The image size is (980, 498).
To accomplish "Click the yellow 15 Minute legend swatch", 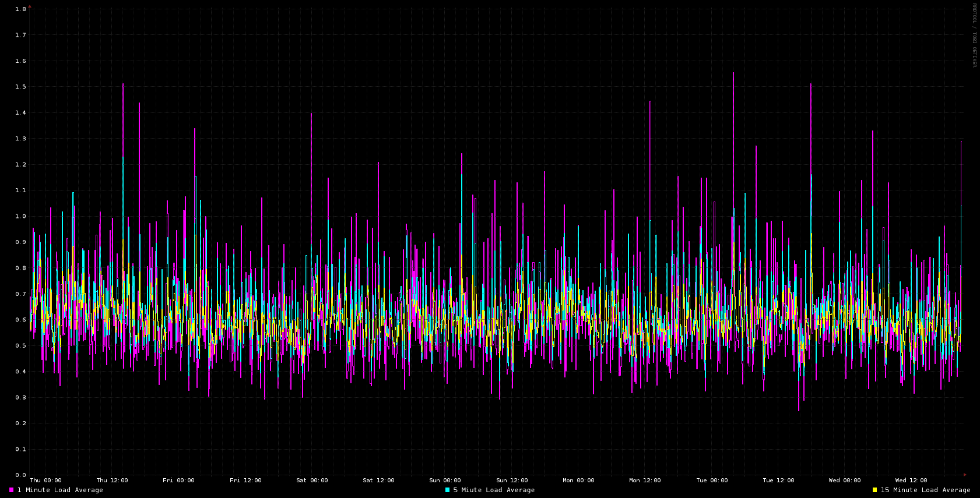I will click(x=874, y=490).
